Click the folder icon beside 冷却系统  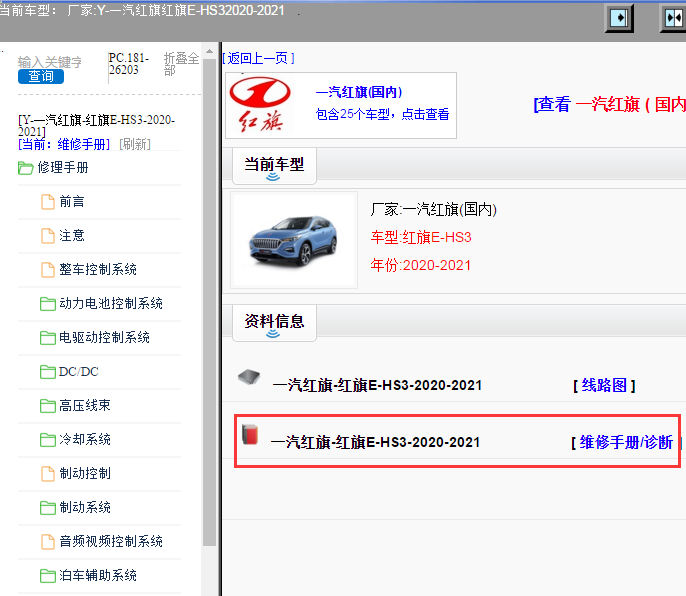coord(48,440)
